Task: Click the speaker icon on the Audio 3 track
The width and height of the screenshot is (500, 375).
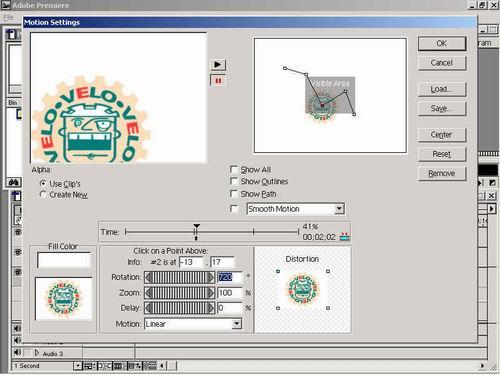Action: point(17,352)
